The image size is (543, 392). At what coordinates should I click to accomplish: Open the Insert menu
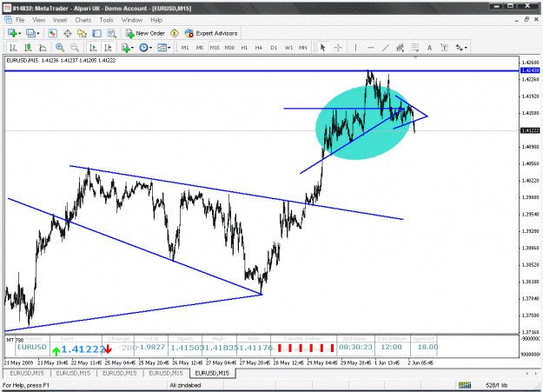point(60,20)
